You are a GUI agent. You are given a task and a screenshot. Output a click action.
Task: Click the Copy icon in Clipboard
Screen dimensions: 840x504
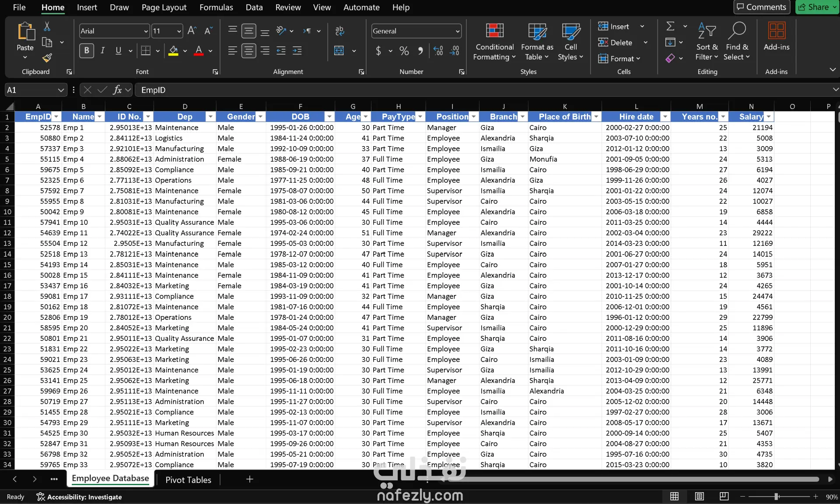click(47, 42)
